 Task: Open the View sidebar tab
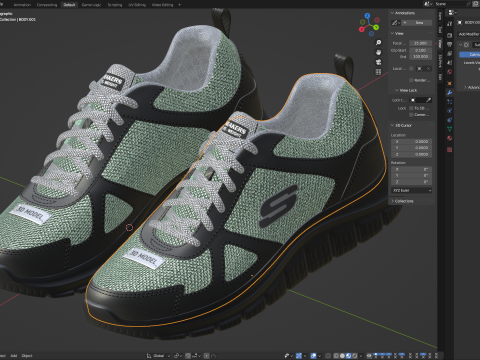440,44
